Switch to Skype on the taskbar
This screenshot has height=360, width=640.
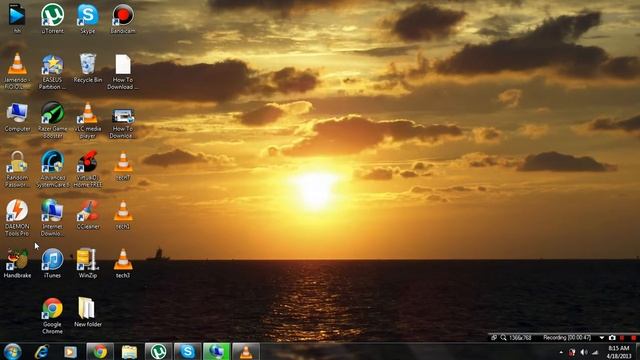click(187, 351)
